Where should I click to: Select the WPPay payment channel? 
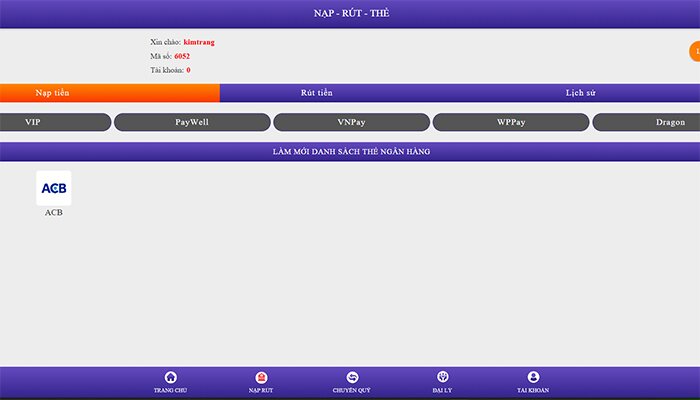tap(511, 122)
